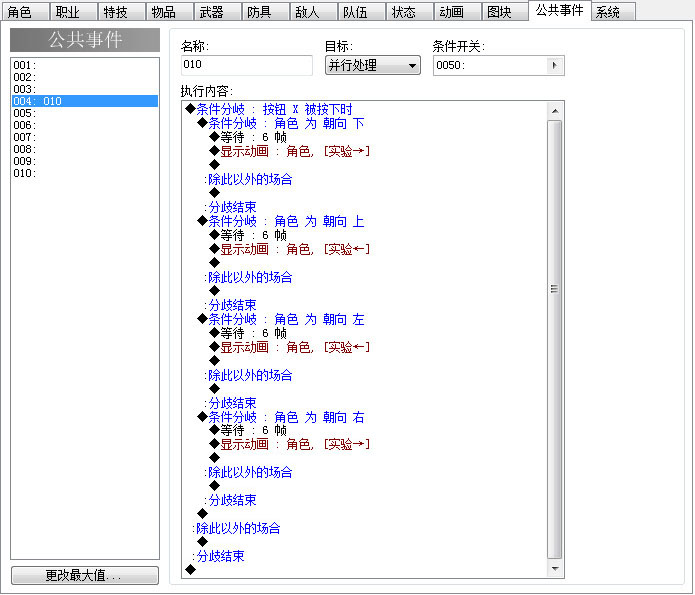This screenshot has width=695, height=595.
Task: Switch to the 图块 tab
Action: tap(505, 12)
